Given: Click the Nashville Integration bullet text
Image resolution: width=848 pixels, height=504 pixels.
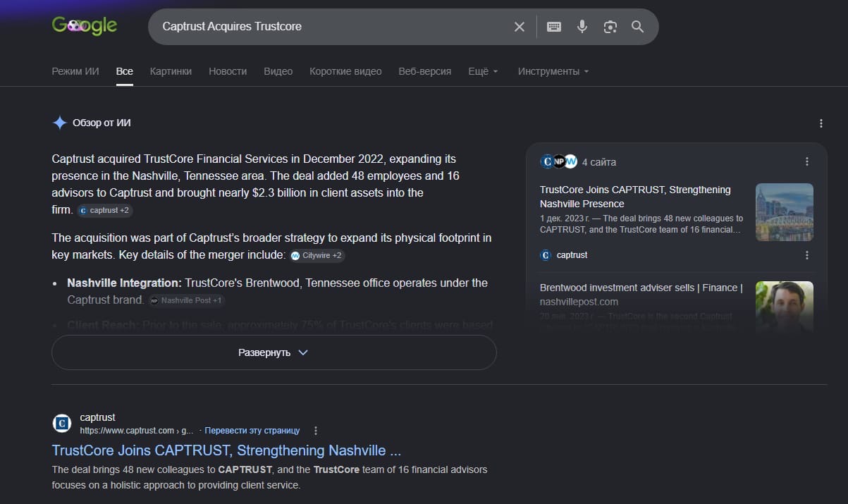Looking at the screenshot, I should tap(277, 291).
